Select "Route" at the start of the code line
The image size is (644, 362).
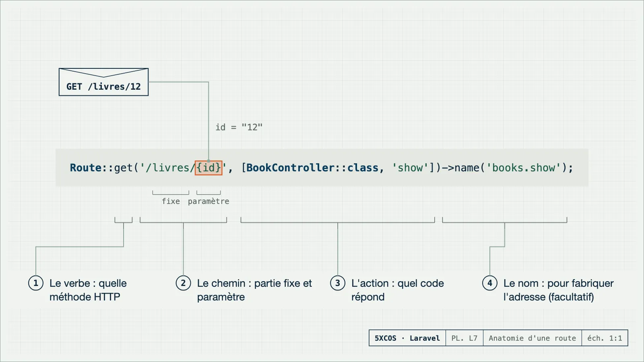coord(86,168)
